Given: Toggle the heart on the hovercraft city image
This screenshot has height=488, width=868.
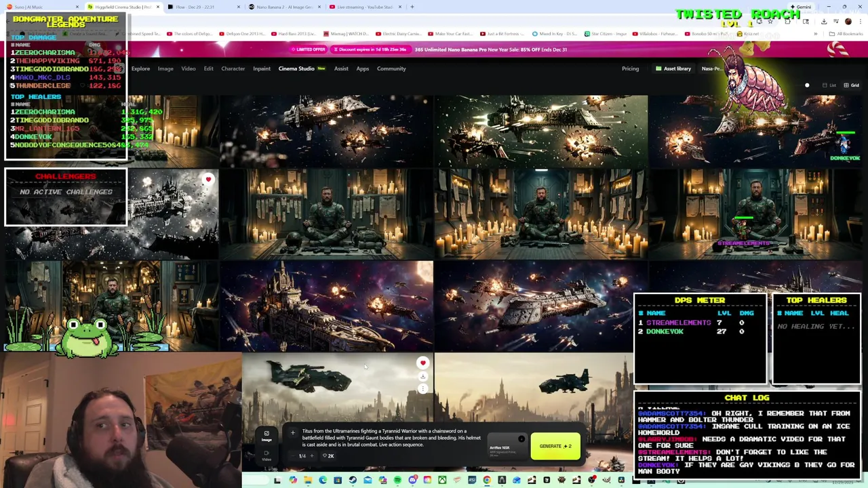Looking at the screenshot, I should coord(422,363).
